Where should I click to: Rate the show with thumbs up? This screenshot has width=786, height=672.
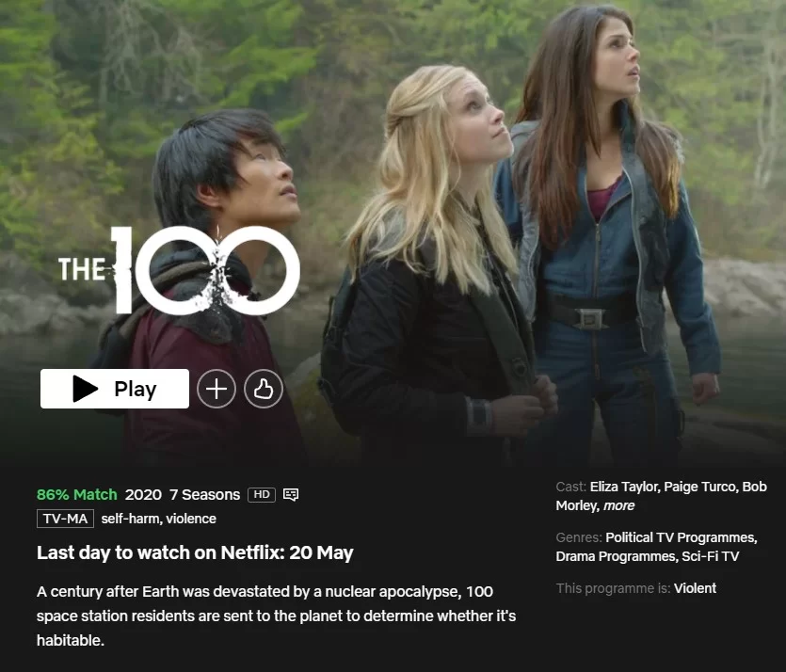pyautogui.click(x=264, y=389)
